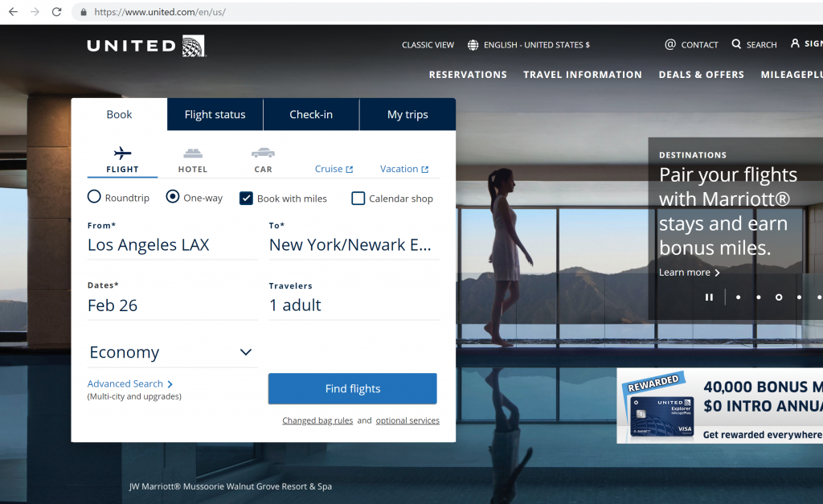
Task: Click the external link icon beside Cruise
Action: (x=350, y=170)
